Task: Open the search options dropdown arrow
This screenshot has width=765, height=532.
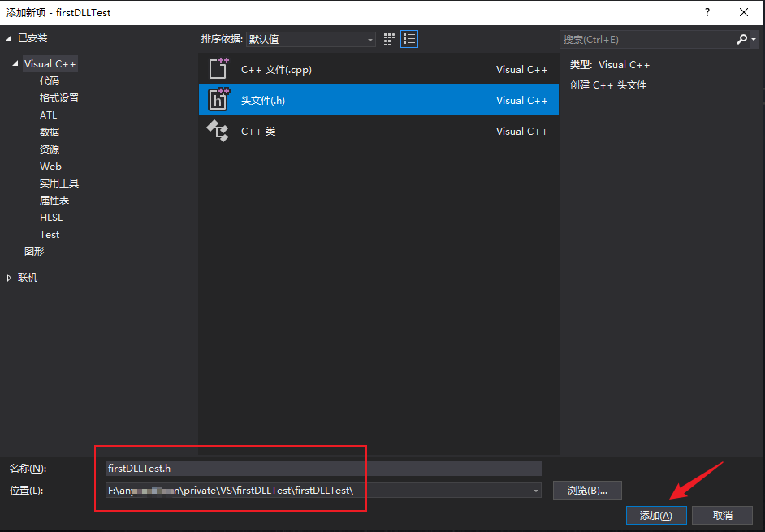Action: click(x=754, y=40)
